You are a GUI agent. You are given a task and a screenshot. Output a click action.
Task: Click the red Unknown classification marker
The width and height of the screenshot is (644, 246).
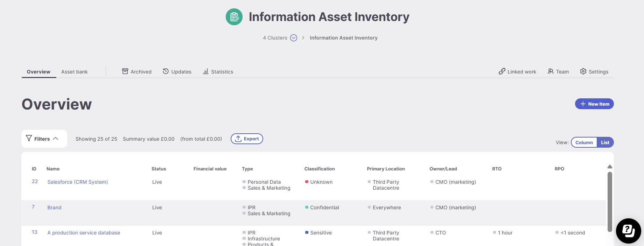pyautogui.click(x=307, y=182)
